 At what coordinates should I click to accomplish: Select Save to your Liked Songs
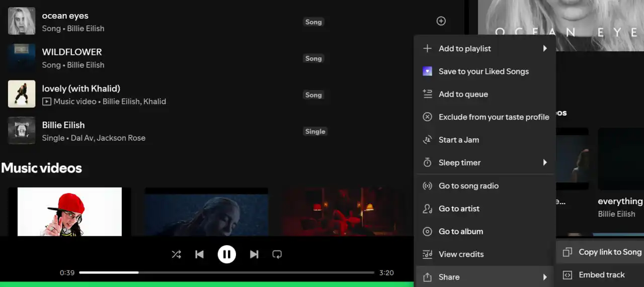[485, 71]
